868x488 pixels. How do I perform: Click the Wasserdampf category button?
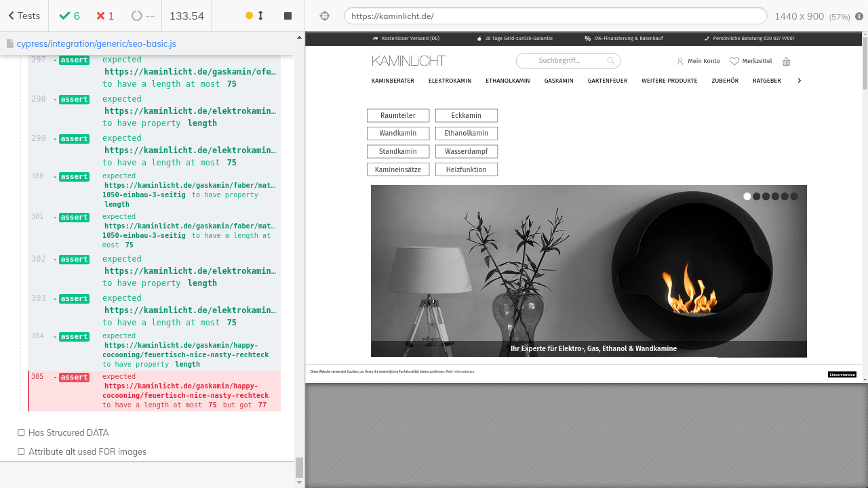467,151
